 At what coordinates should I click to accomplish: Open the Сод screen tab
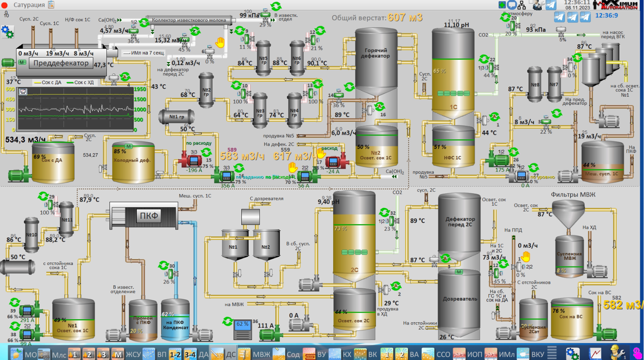293,354
